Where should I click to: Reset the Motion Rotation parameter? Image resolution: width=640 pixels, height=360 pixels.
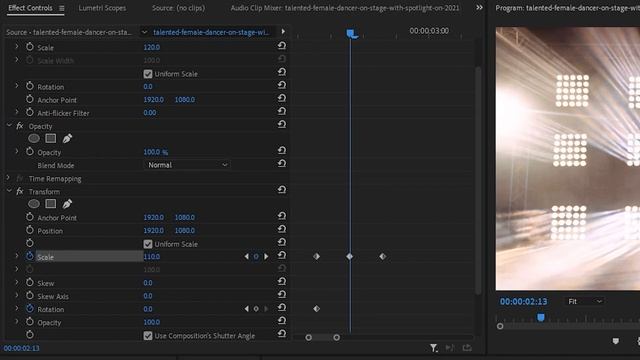point(282,85)
